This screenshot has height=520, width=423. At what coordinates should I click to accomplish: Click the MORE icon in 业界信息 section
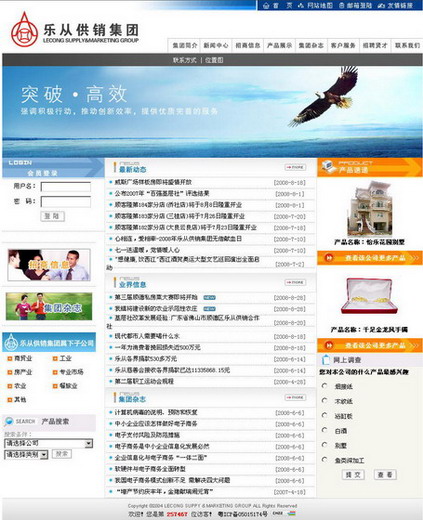295,282
